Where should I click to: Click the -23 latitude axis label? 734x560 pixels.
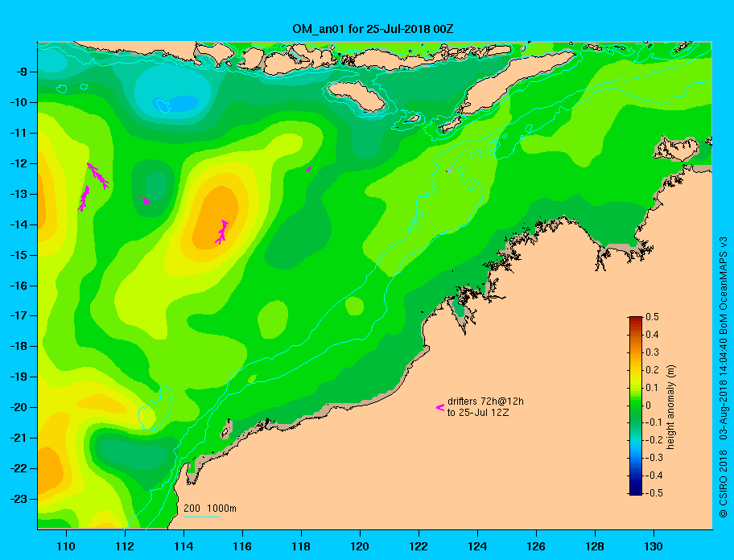click(18, 499)
